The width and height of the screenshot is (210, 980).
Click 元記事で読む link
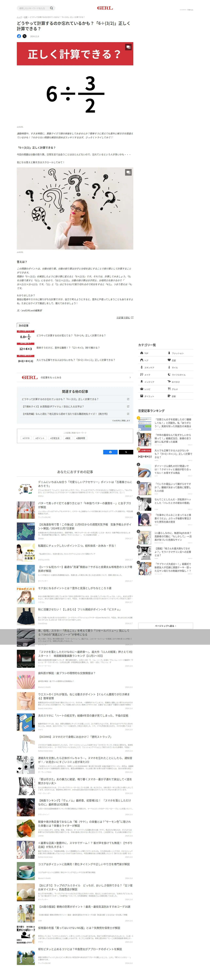125,317
